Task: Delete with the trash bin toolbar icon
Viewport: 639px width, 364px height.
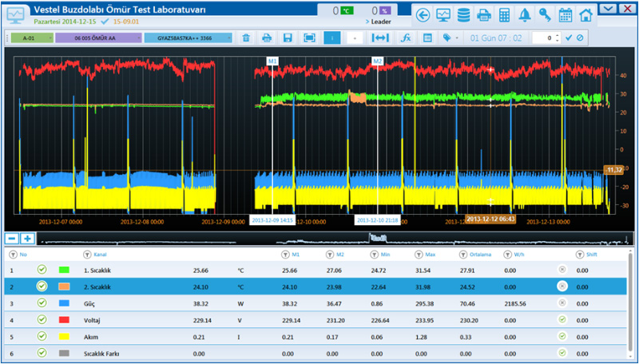Action: (x=246, y=38)
